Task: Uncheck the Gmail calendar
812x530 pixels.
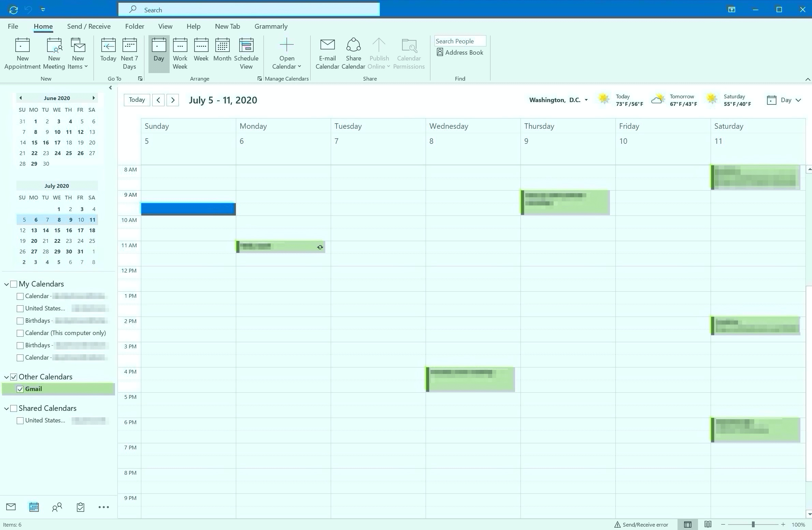Action: point(20,389)
